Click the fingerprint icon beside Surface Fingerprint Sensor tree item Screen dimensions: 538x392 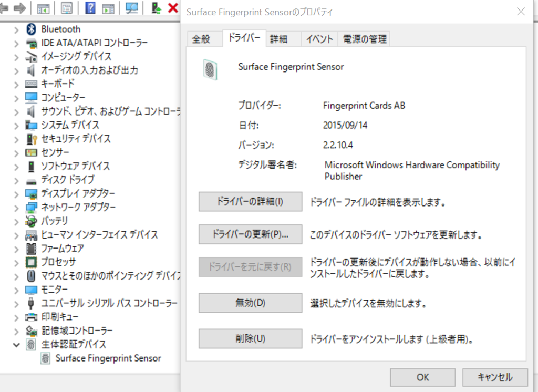pos(45,358)
